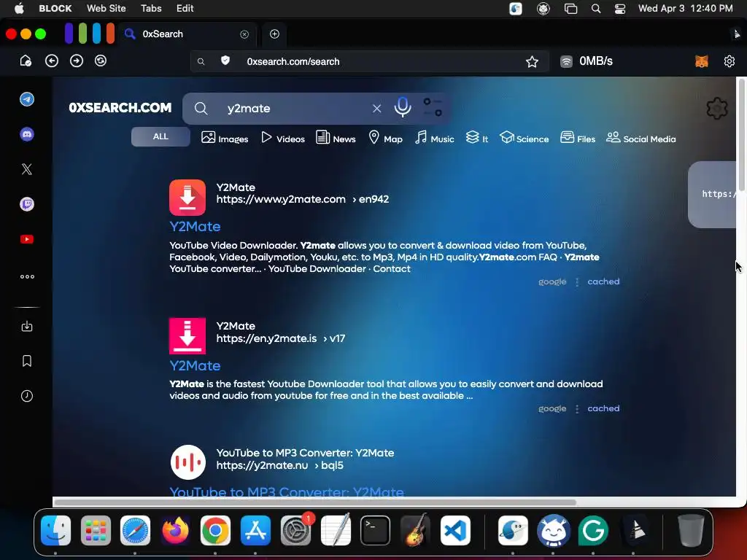747x560 pixels.
Task: Click the 0XSEARCH.COM logo
Action: [x=120, y=108]
